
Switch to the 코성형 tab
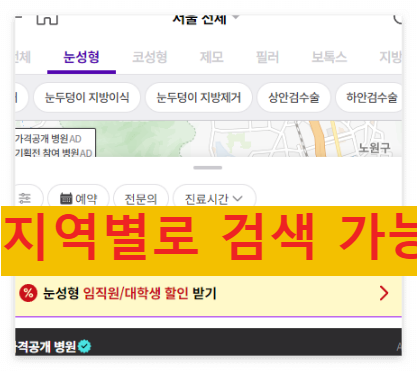150,57
